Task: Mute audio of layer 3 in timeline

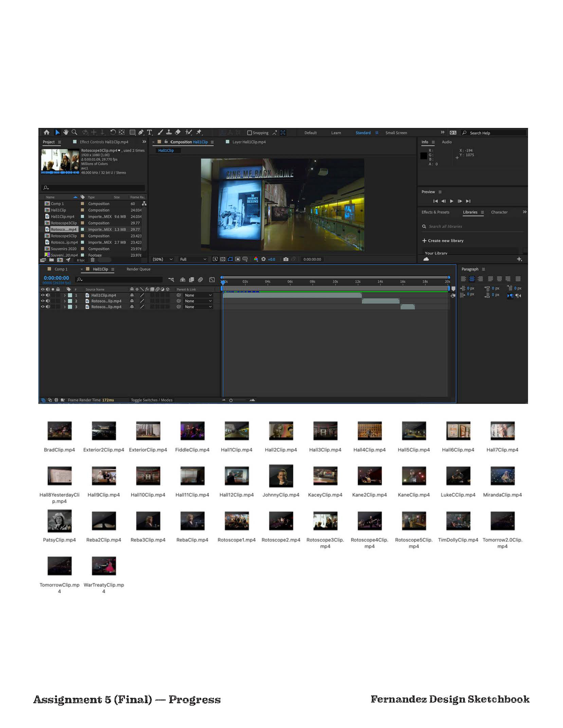Action: point(48,307)
